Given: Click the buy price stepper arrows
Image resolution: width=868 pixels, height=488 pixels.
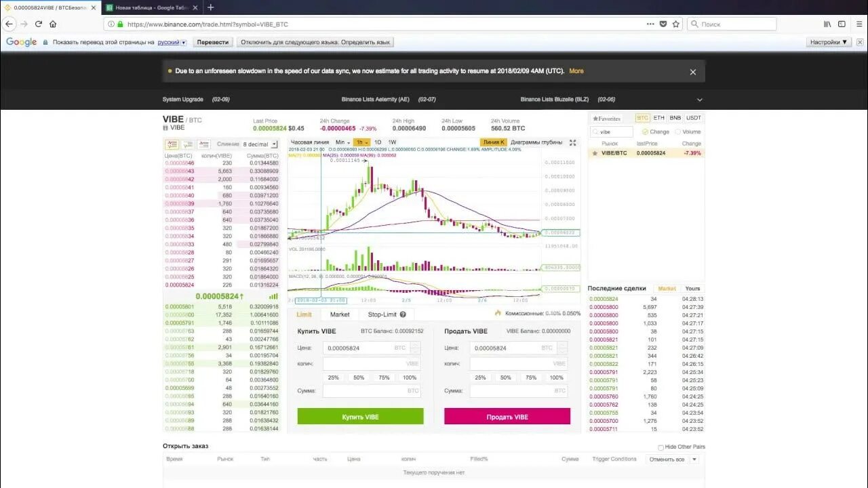Looking at the screenshot, I should [x=415, y=348].
